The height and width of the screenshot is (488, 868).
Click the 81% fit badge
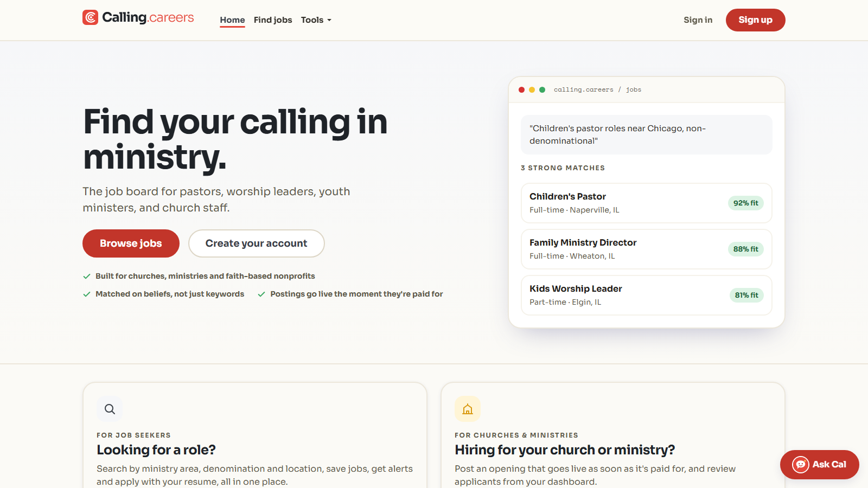coord(746,295)
